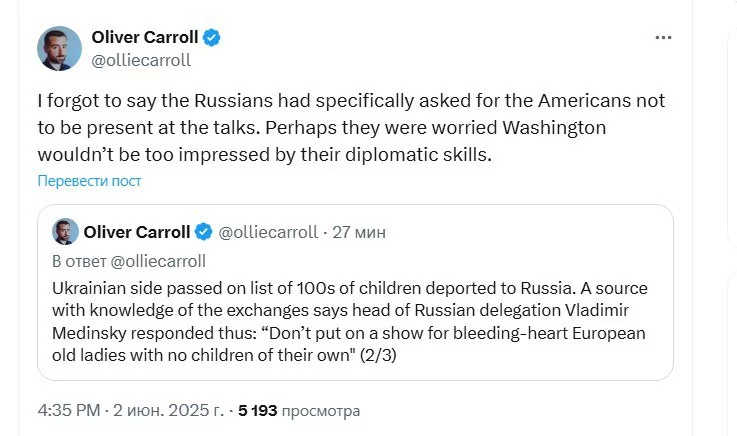This screenshot has width=737, height=436.
Task: Click the verified badge inside the quoted tweet
Action: click(x=203, y=232)
